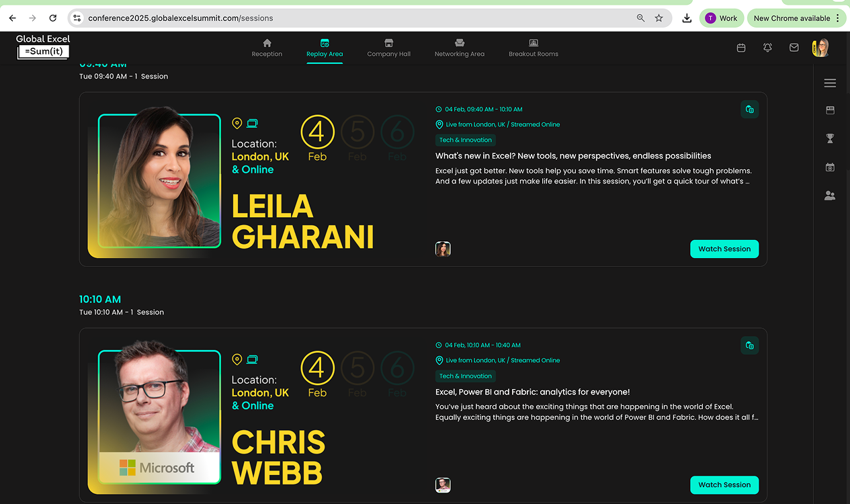Click "10:10 AM" time slot heading
Viewport: 850px width, 504px height.
coord(100,299)
